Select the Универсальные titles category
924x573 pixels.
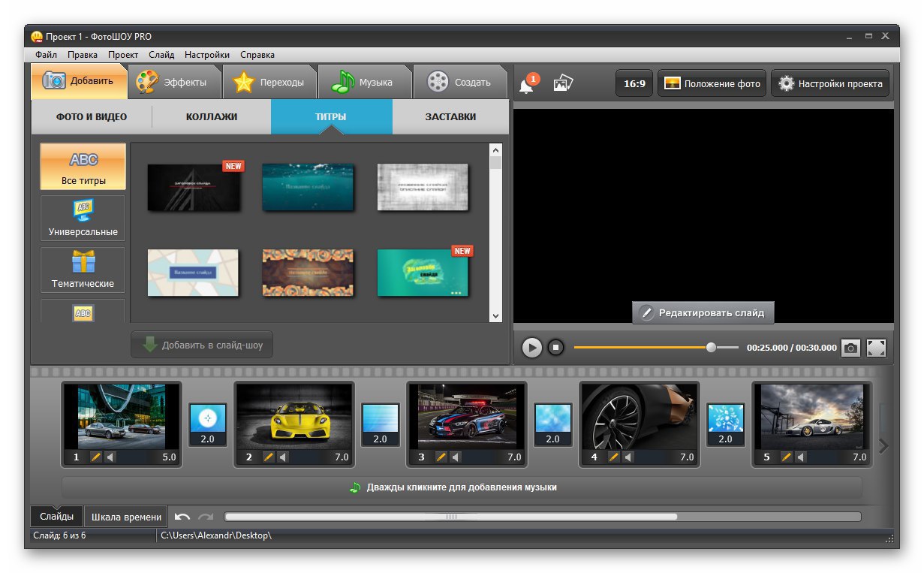pos(83,219)
